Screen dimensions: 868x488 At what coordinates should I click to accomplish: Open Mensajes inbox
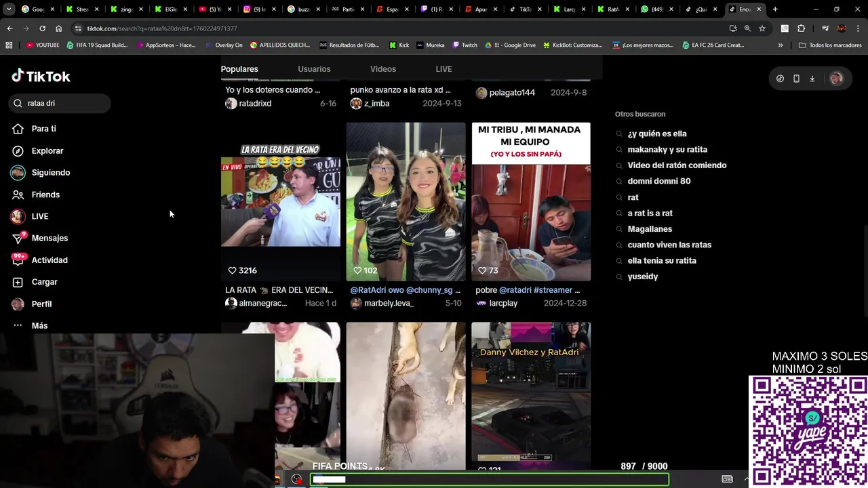[50, 238]
